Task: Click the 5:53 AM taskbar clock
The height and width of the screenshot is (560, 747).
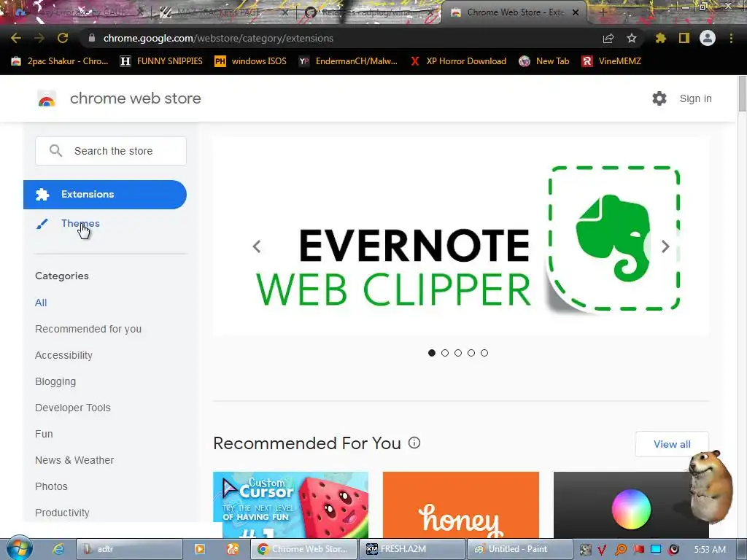Action: tap(710, 550)
